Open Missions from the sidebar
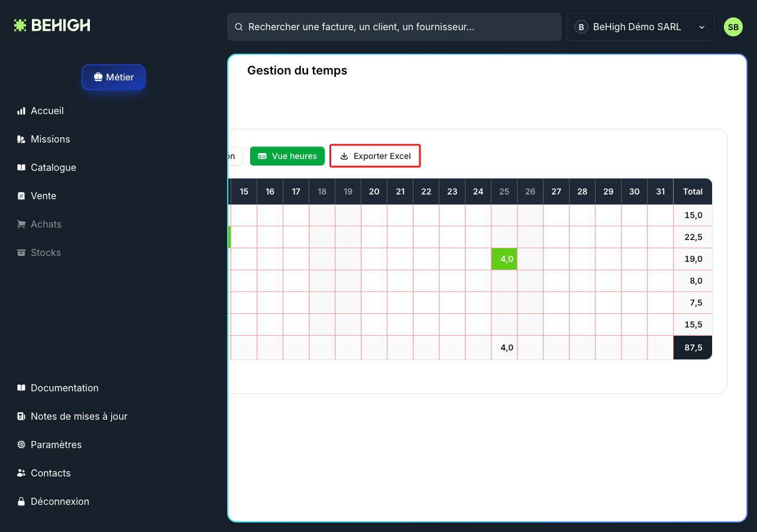Image resolution: width=757 pixels, height=532 pixels. (50, 139)
